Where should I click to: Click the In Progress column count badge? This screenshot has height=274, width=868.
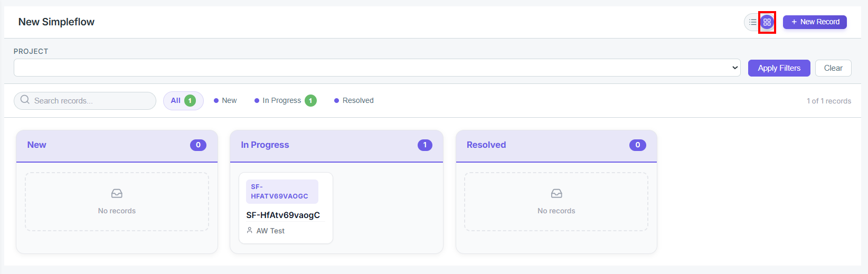tap(425, 145)
